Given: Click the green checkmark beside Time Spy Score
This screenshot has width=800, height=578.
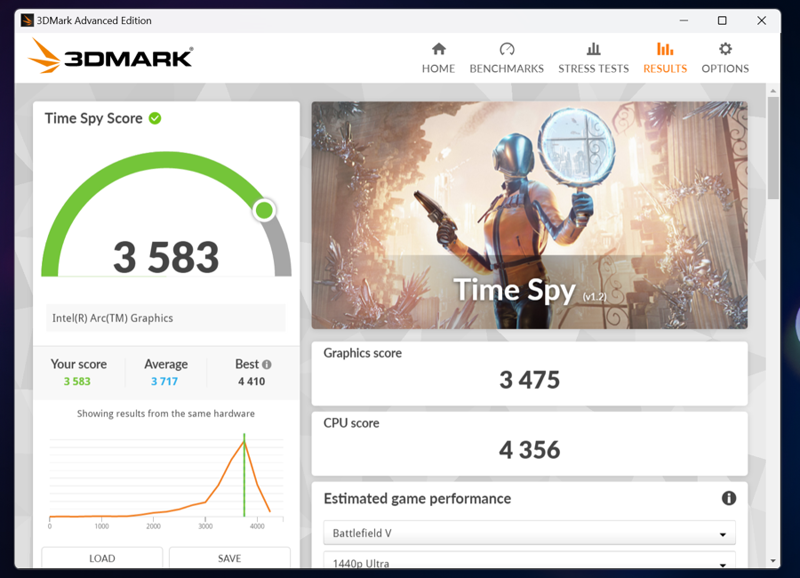Looking at the screenshot, I should [x=155, y=118].
